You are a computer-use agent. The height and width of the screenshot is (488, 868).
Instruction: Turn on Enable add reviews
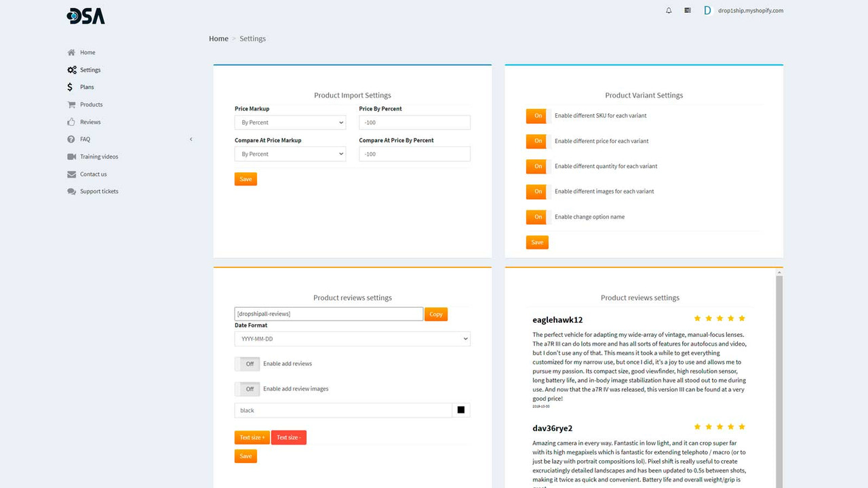click(248, 364)
